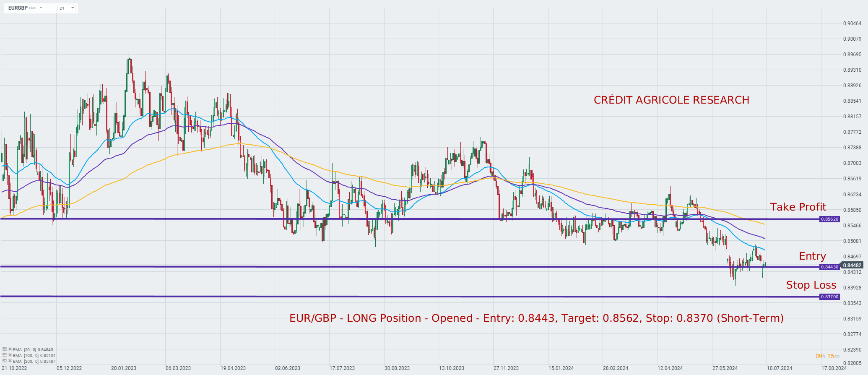868x375 pixels.
Task: Click the 0.83928 price axis label
Action: (852, 288)
